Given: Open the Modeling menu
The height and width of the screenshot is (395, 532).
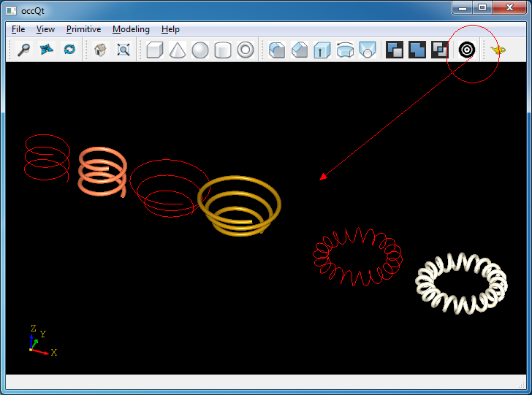Looking at the screenshot, I should tap(131, 29).
